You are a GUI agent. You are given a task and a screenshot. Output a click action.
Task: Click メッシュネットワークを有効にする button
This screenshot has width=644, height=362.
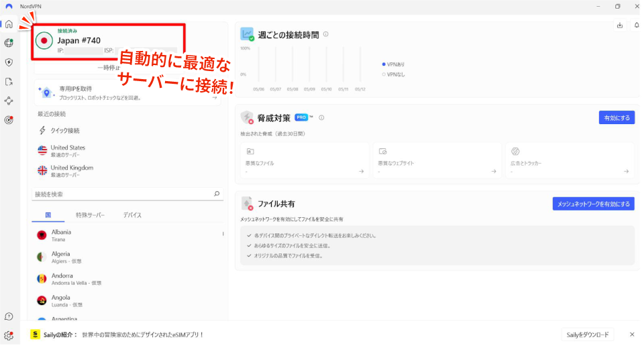(593, 204)
